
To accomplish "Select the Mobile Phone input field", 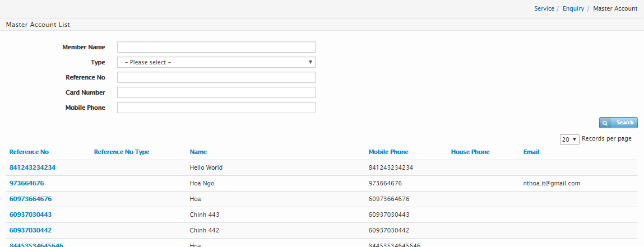I will [x=216, y=108].
